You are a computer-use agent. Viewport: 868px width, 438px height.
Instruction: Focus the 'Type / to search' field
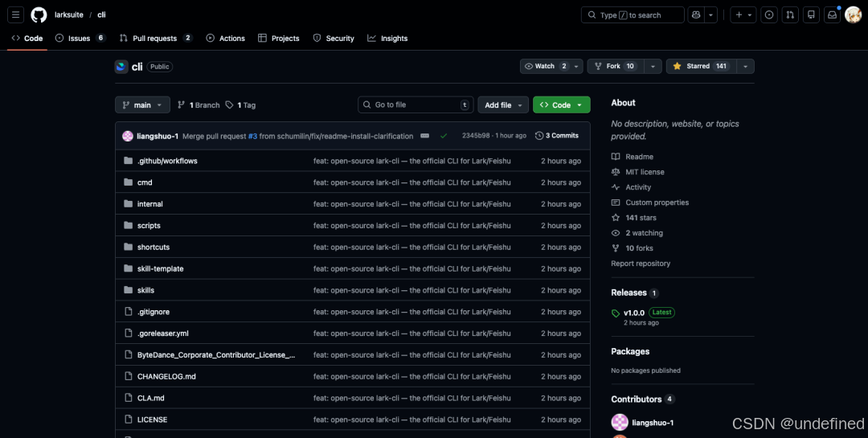(x=633, y=15)
